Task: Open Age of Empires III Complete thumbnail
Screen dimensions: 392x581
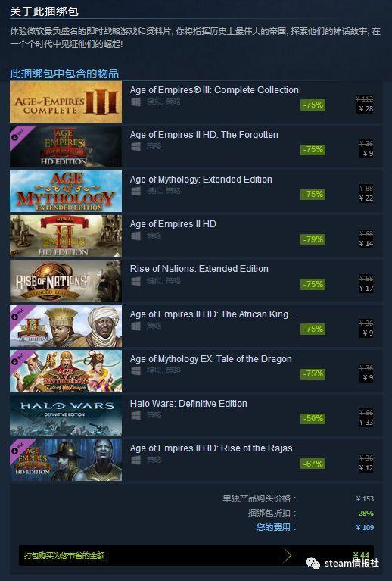Action: click(66, 102)
